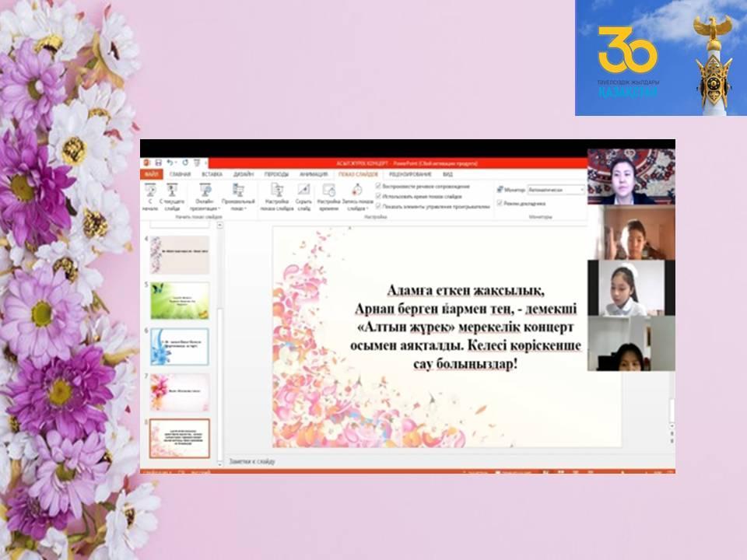Screen dimensions: 747x560
Task: Switch to the ДИЗАЙН ribbon tab
Action: [244, 175]
